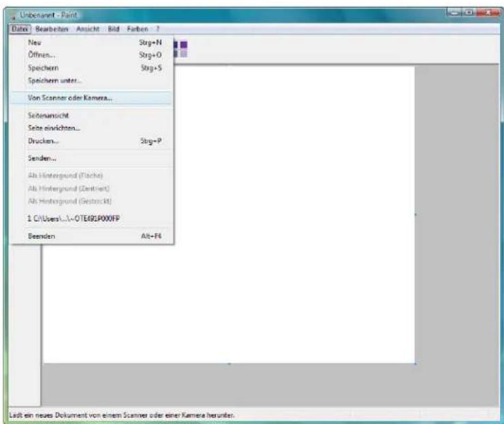Open Seitenansicht print preview
Screen dimensions: 504x424
click(x=92, y=115)
